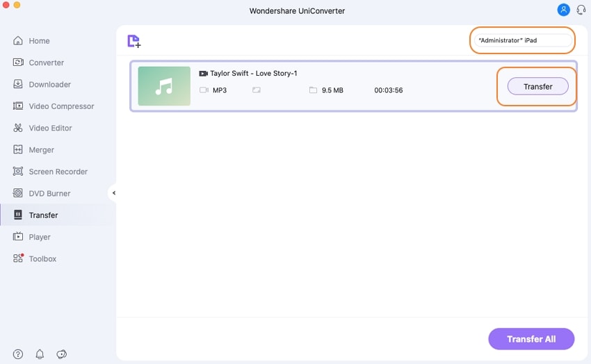Click the video camera icon beside title

pyautogui.click(x=203, y=74)
